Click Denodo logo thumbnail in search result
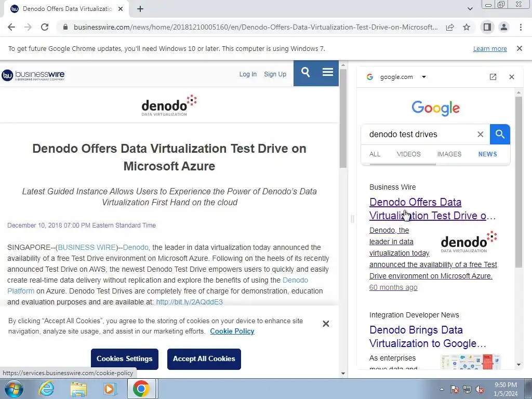Screen dimensions: 532x399 pyautogui.click(x=469, y=242)
